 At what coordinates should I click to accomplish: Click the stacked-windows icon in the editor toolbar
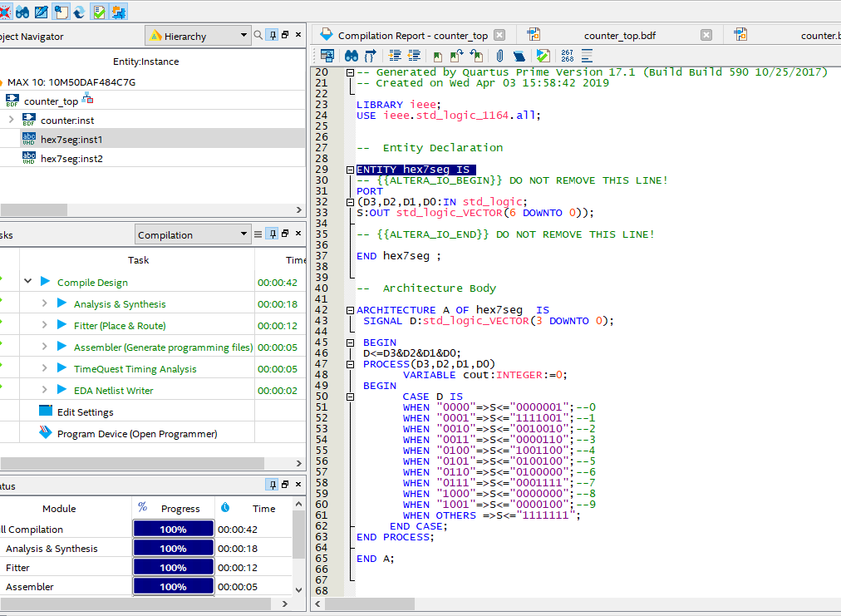coord(327,55)
